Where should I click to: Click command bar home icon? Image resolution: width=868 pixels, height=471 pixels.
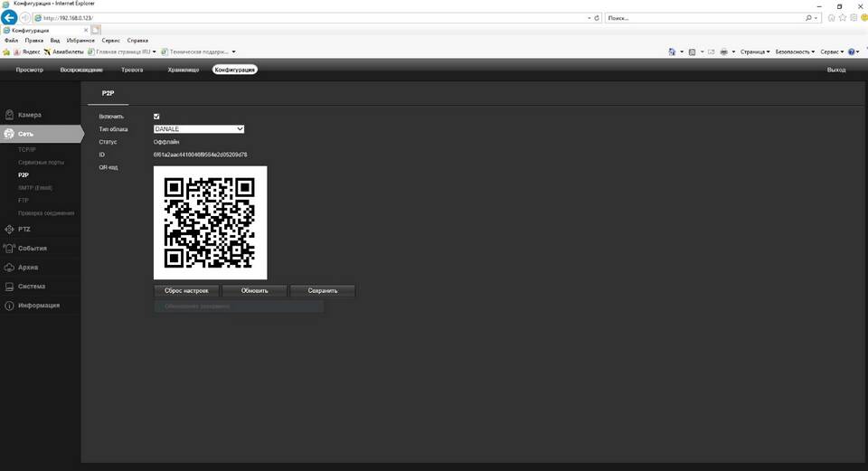tap(672, 52)
